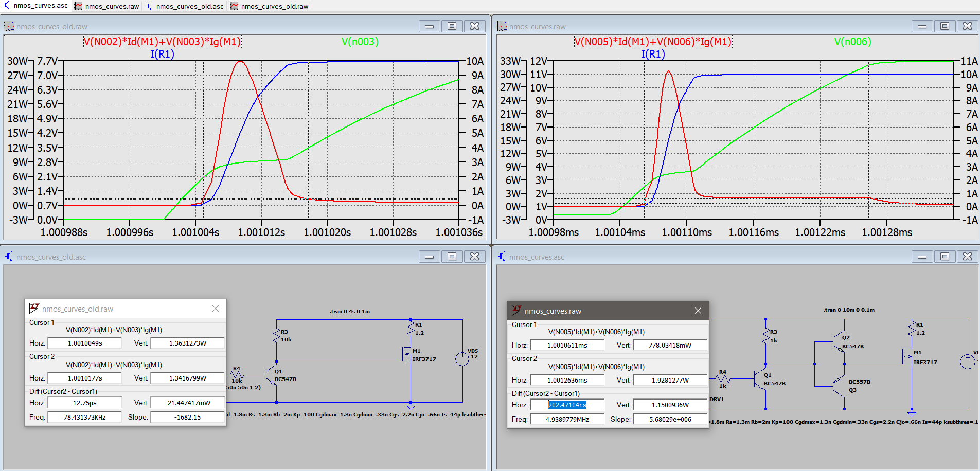This screenshot has height=471, width=980.
Task: Select red power trace label in nmos_curves.raw plot
Action: [x=653, y=42]
